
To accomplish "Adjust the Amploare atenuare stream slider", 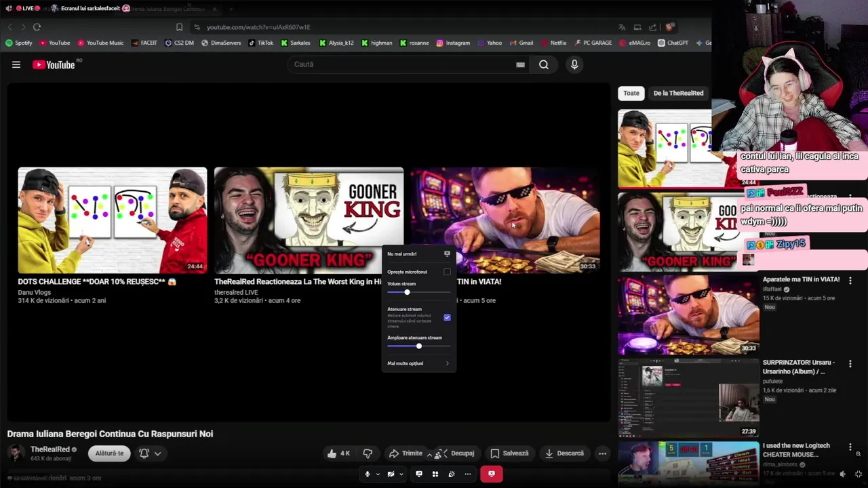I will tap(418, 346).
